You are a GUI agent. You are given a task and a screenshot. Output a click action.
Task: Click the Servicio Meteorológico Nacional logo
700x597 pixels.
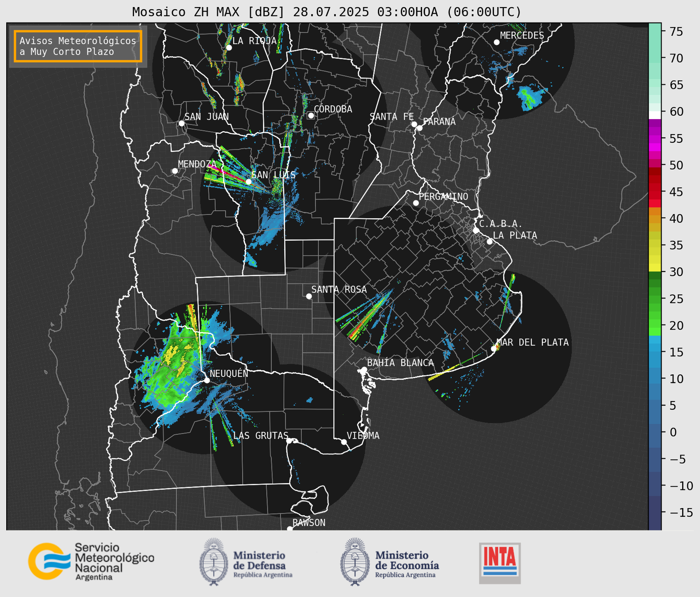click(91, 561)
